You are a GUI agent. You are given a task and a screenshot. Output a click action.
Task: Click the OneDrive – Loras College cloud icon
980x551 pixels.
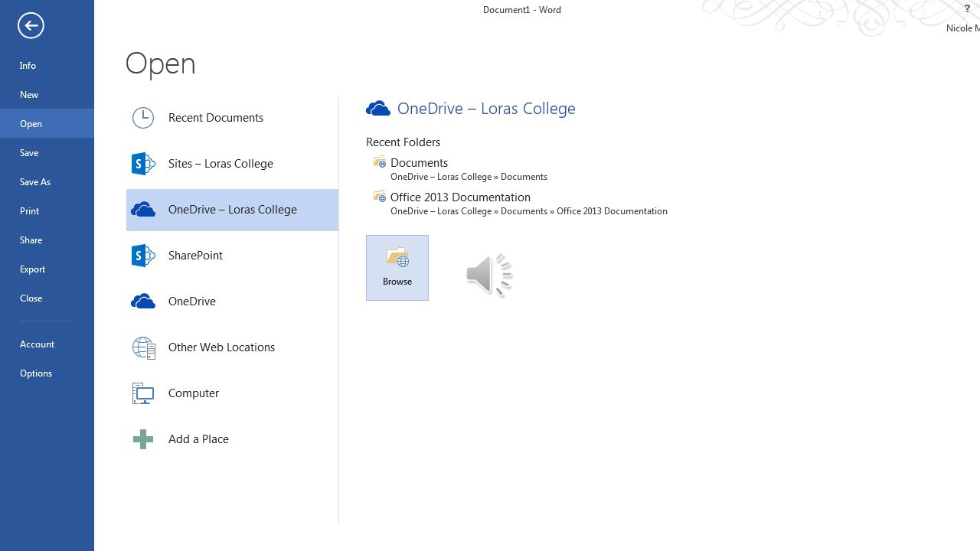point(143,210)
